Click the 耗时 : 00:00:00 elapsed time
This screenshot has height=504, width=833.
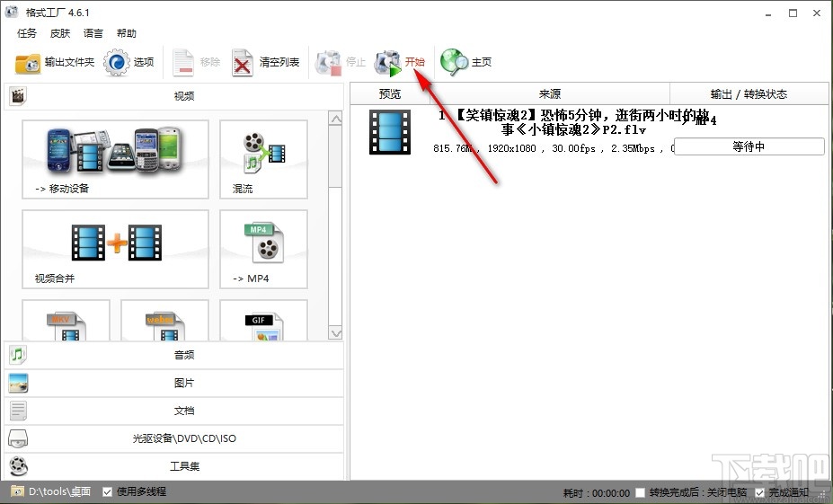597,493
